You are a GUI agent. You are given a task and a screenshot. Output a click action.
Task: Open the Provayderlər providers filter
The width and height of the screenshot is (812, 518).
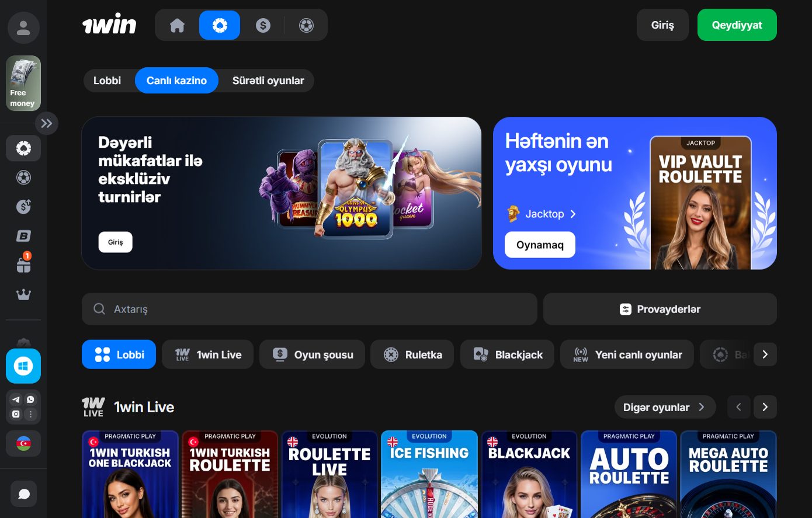(x=660, y=309)
